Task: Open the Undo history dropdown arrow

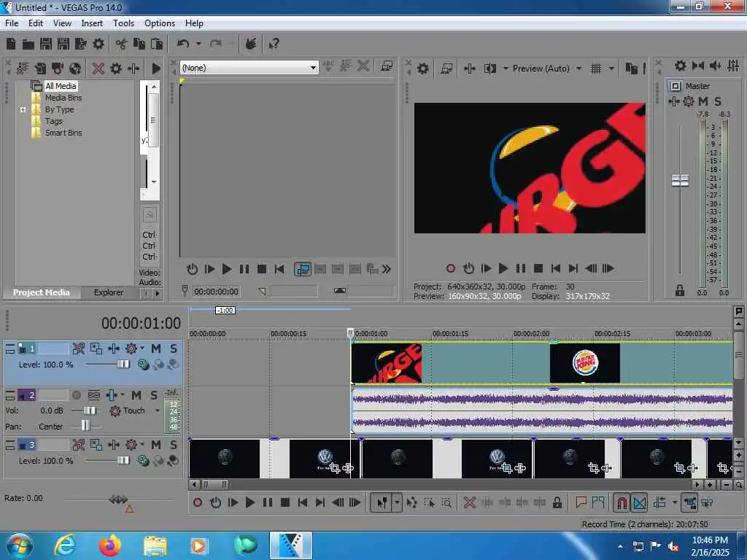Action: coord(198,44)
